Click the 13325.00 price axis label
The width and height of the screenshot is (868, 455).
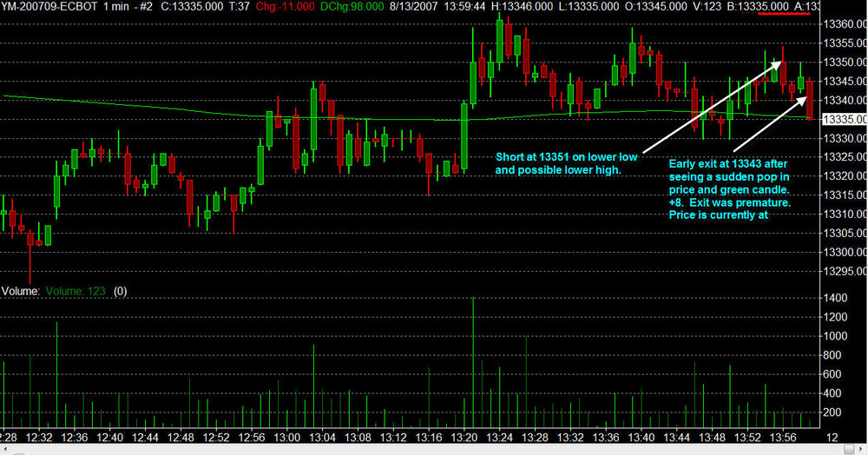click(845, 157)
